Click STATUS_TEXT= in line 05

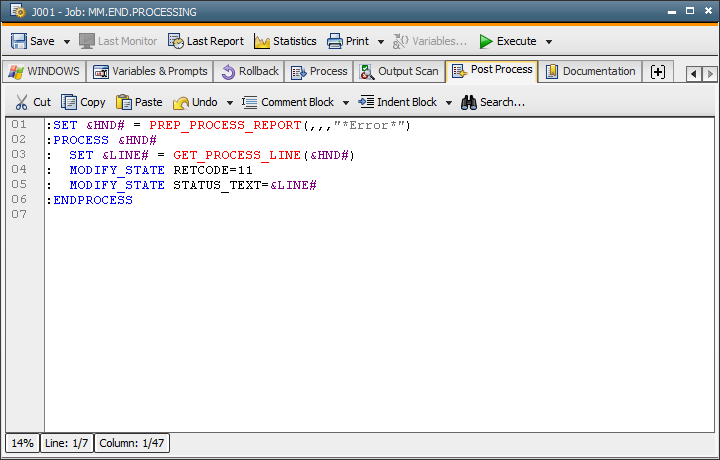[x=221, y=185]
